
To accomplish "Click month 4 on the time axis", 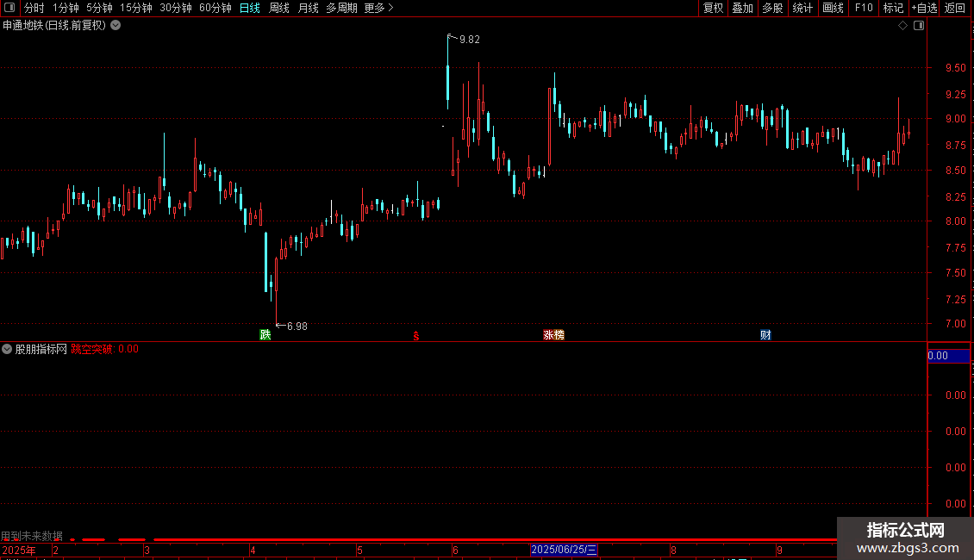I will [253, 550].
